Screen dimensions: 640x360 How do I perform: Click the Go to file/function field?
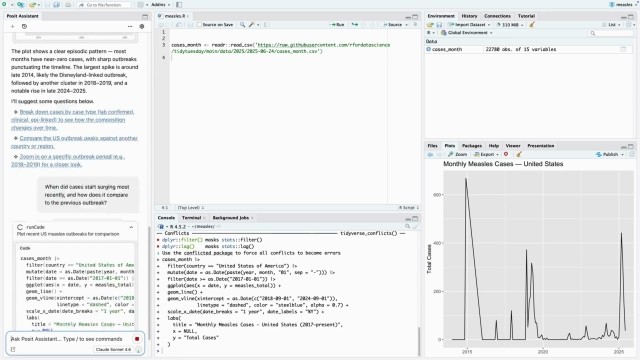[104, 4]
